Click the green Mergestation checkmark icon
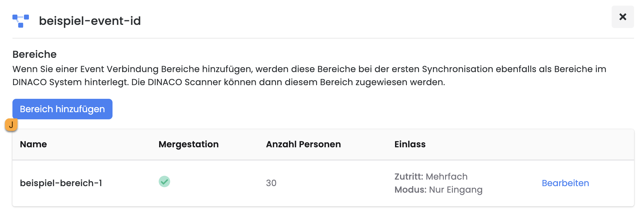Viewport: 644px width, 220px height. (164, 181)
